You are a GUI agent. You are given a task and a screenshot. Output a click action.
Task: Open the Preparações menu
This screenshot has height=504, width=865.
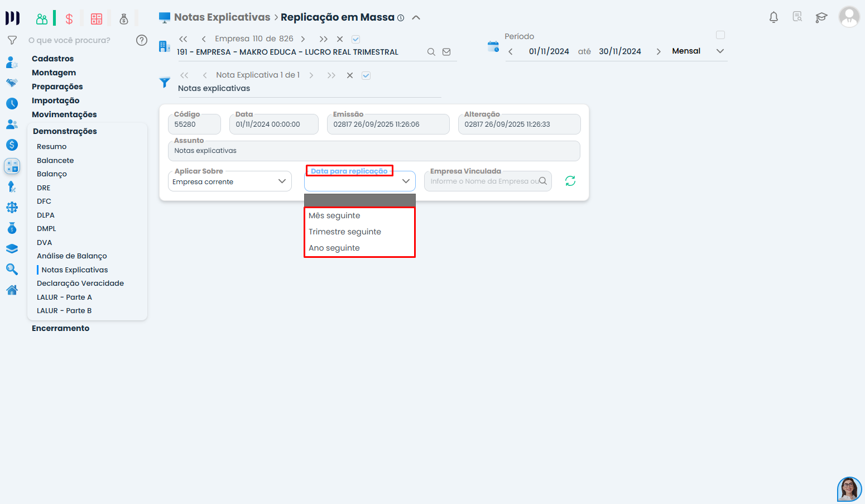57,87
